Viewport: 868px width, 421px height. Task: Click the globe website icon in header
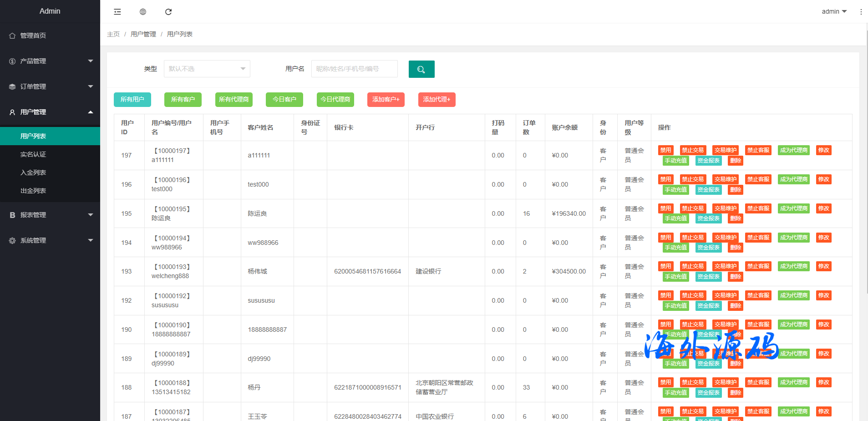(143, 12)
